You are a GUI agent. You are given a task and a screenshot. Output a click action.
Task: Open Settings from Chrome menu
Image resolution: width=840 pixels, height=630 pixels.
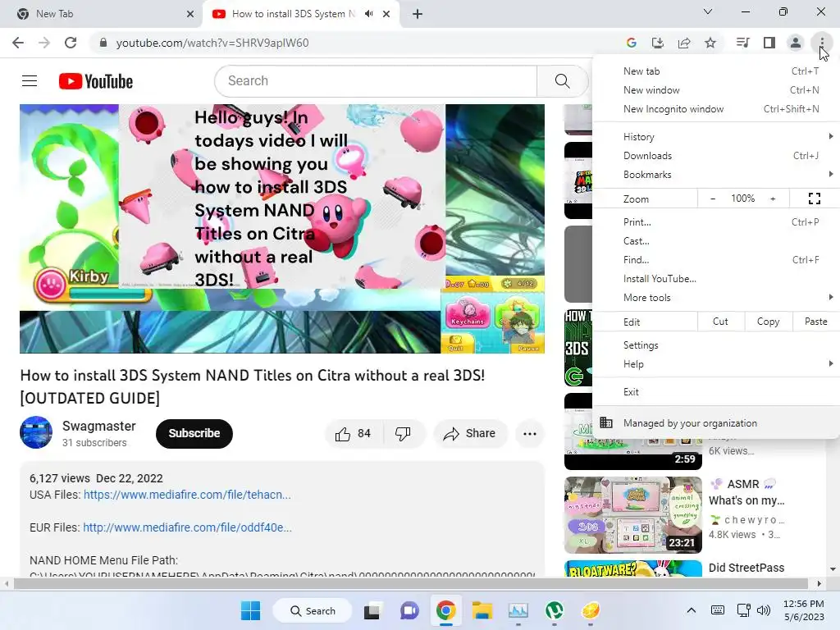click(x=716, y=345)
